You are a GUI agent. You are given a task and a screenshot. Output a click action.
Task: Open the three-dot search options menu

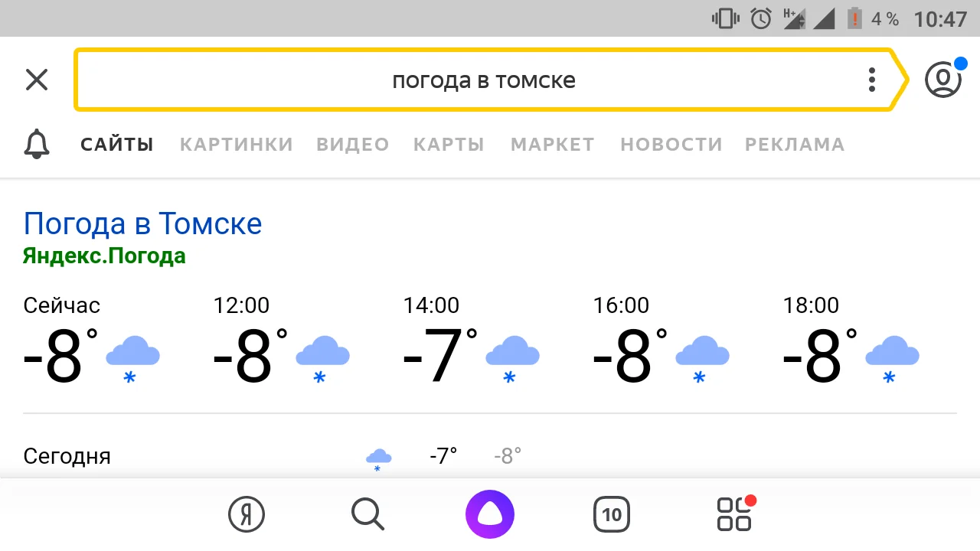871,80
